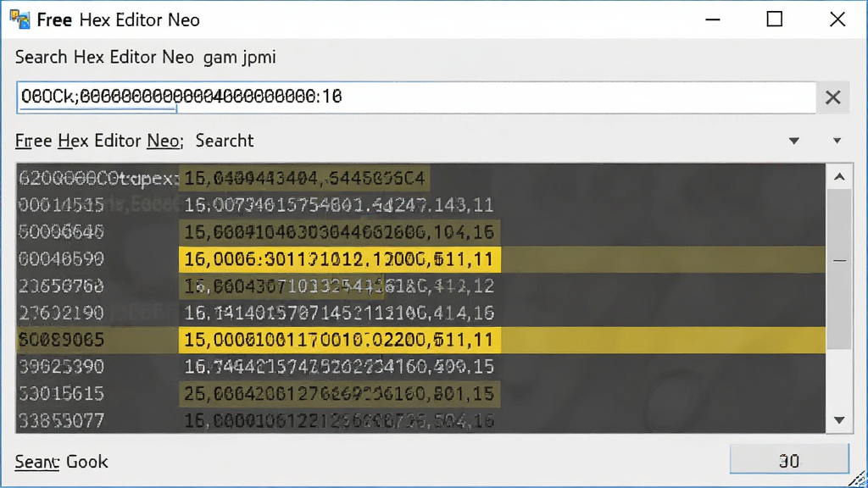This screenshot has height=488, width=868.
Task: Click the Free Hex Editor Neo app icon
Action: 20,19
